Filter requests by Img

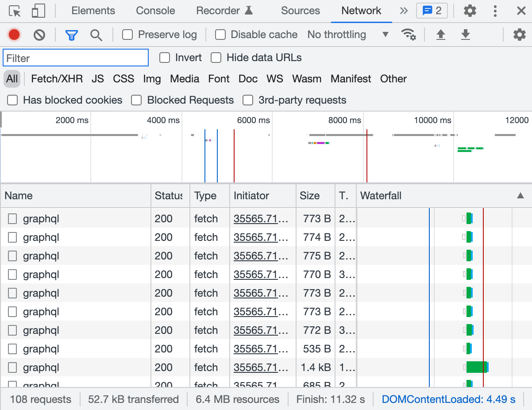tap(152, 79)
